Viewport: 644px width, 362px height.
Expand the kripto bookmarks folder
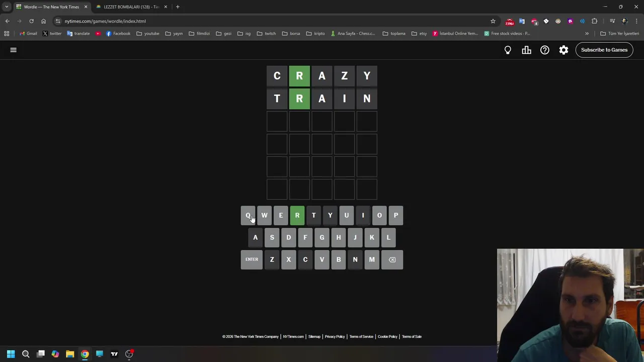[x=315, y=34]
